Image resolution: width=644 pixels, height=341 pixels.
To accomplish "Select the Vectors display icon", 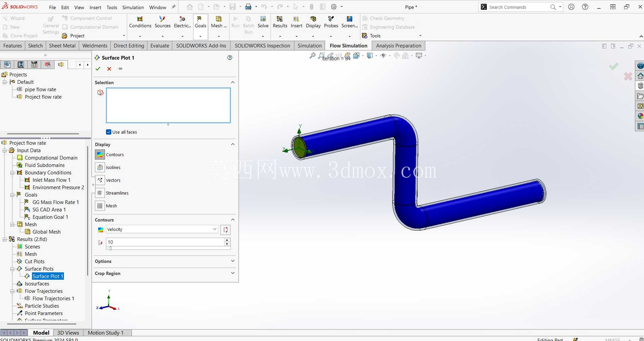I will (x=100, y=180).
